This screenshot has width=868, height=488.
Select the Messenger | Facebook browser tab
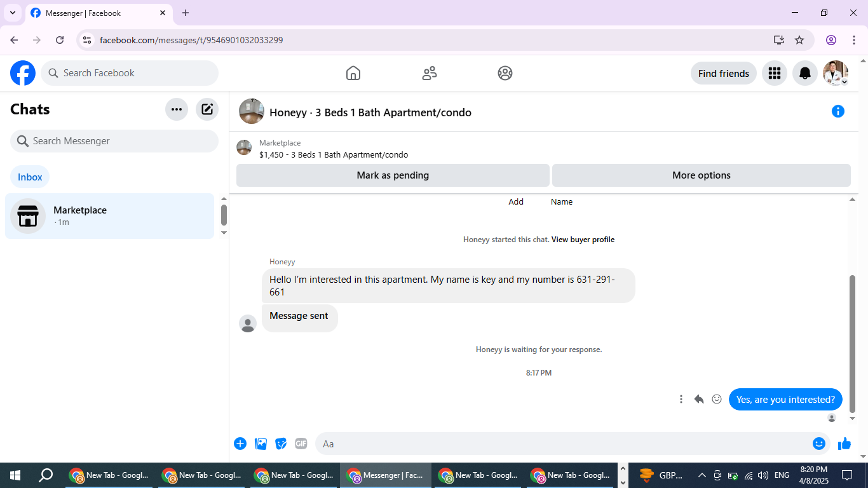[x=98, y=13]
